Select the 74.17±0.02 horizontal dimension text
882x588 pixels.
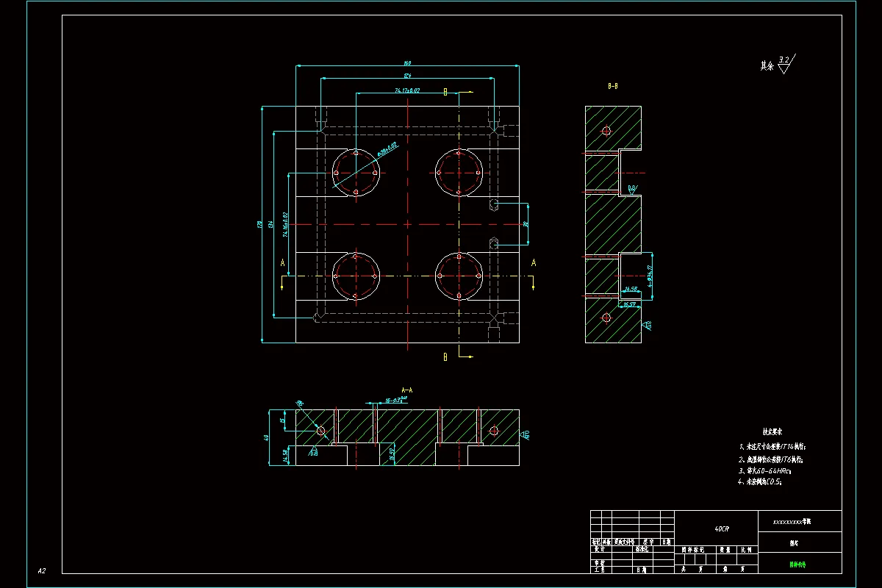(x=406, y=90)
